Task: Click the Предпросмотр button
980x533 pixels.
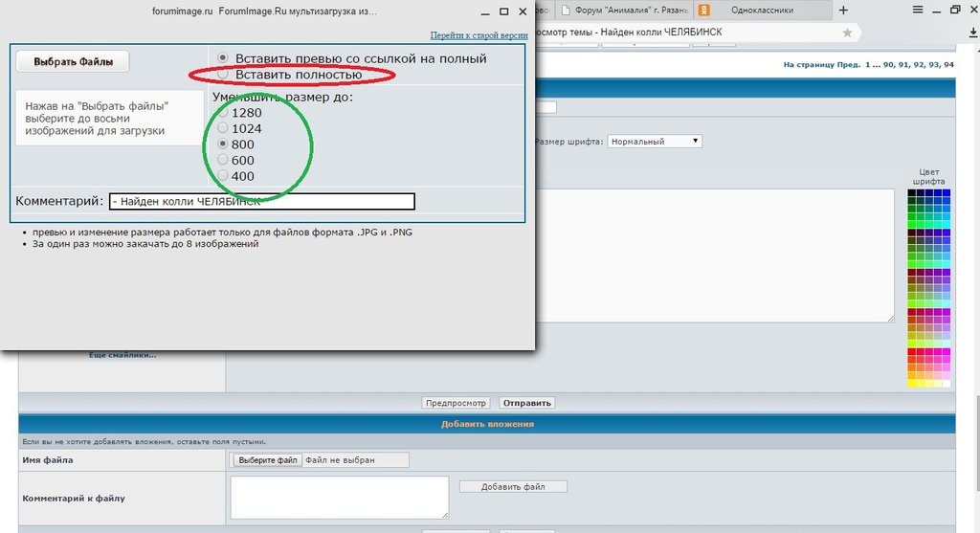Action: click(x=456, y=403)
